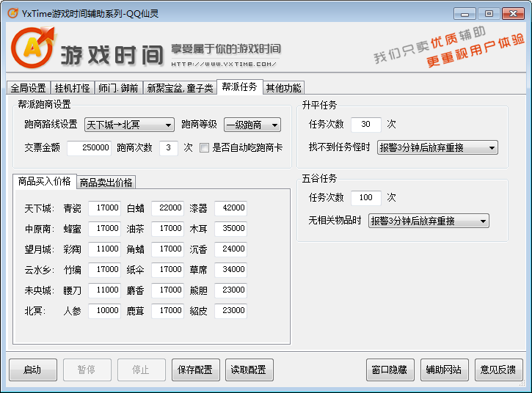Screen dimensions: 532x393
Task: Click the title bar app icon
Action: coord(12,12)
